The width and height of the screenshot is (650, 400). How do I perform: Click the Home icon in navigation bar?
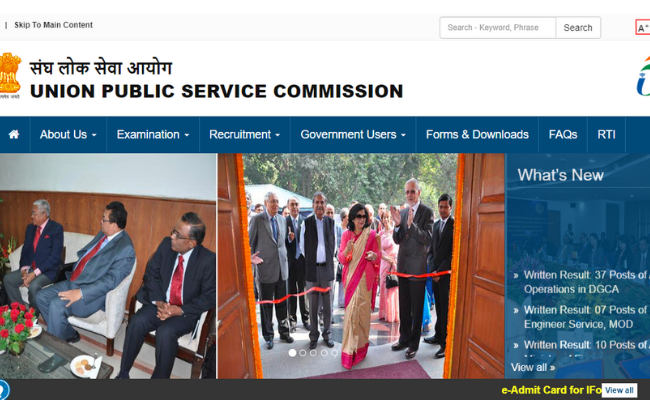pyautogui.click(x=14, y=135)
